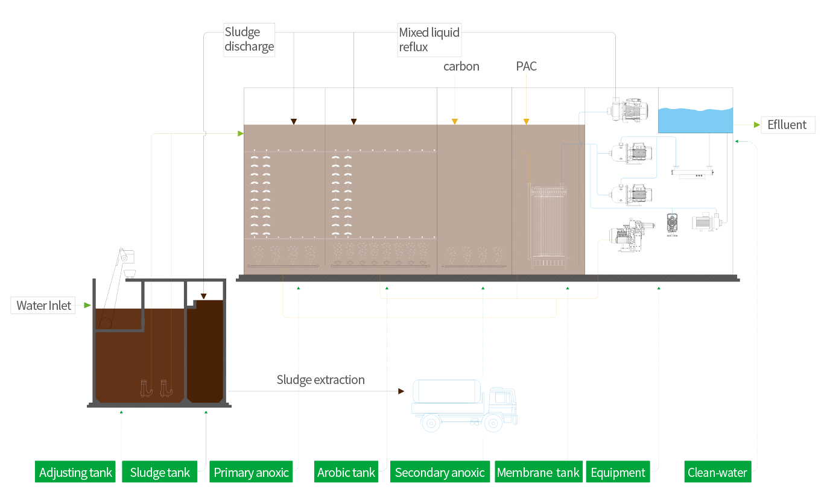Click the yellow arrow under the carbon label
The height and width of the screenshot is (504, 827).
click(x=455, y=122)
